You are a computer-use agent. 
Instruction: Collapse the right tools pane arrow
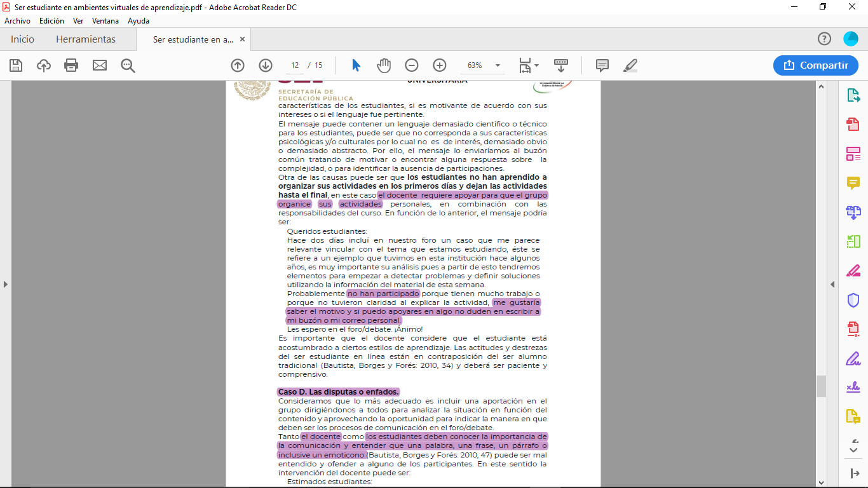point(832,284)
